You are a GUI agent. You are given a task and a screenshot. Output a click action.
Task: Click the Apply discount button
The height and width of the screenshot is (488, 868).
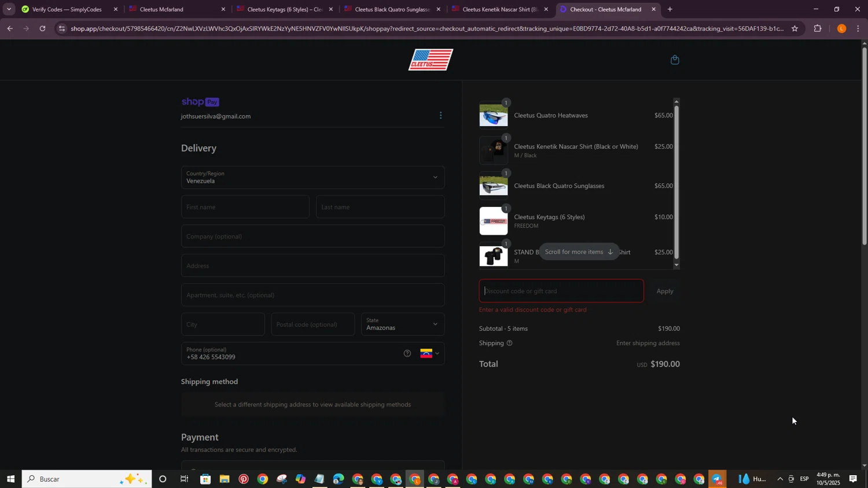665,291
